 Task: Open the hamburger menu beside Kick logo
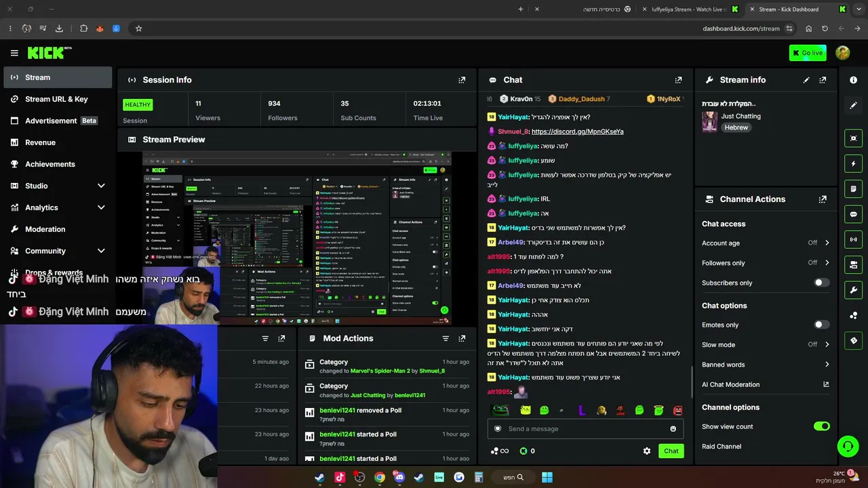(14, 53)
